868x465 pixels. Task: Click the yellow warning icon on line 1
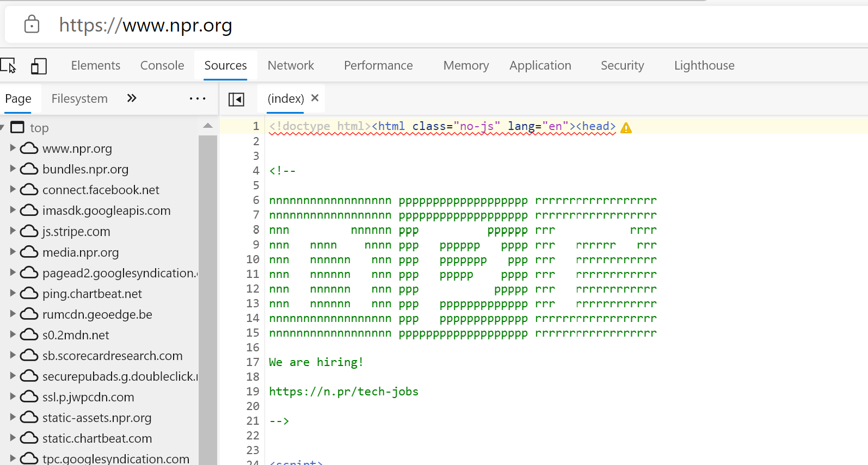click(x=626, y=128)
